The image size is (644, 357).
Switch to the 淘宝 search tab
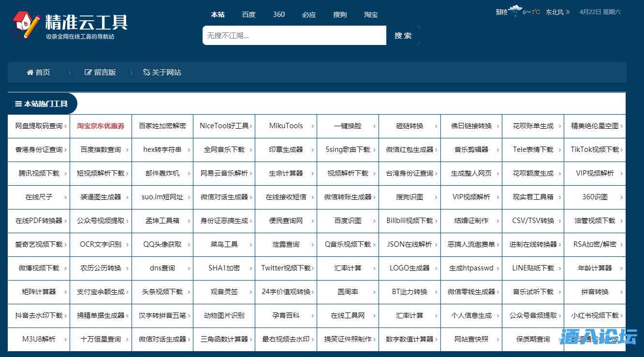point(371,15)
